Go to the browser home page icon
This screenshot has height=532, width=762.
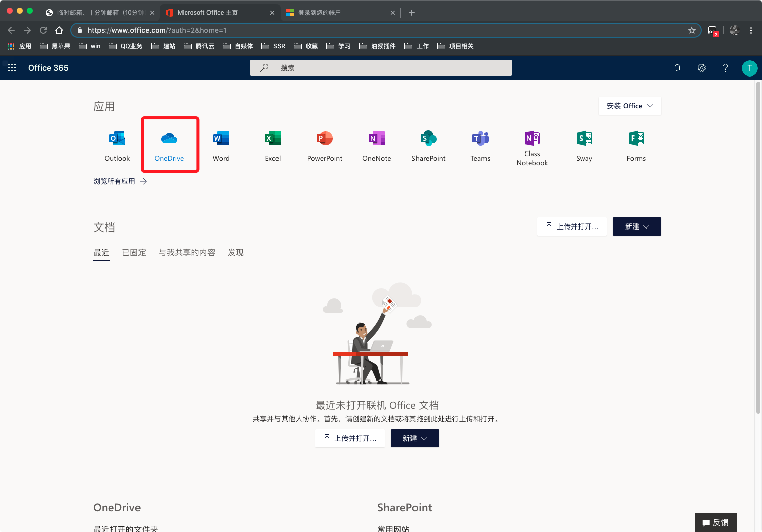point(59,30)
